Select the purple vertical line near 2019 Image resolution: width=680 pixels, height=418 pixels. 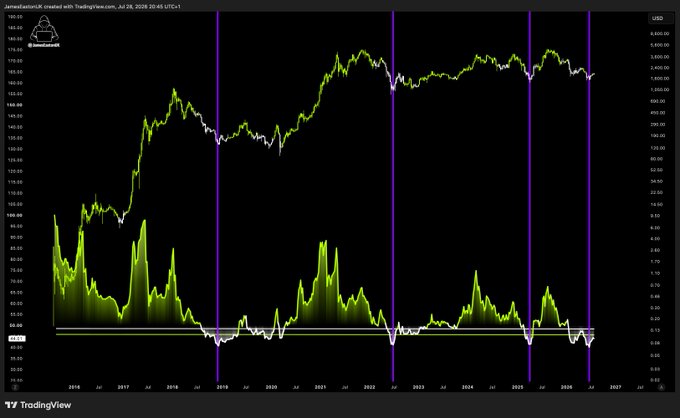click(218, 196)
